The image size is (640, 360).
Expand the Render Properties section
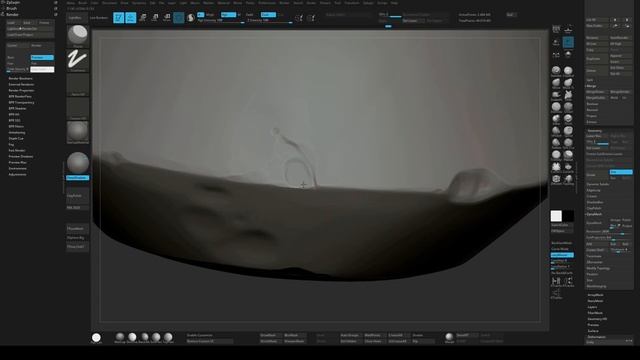click(21, 91)
